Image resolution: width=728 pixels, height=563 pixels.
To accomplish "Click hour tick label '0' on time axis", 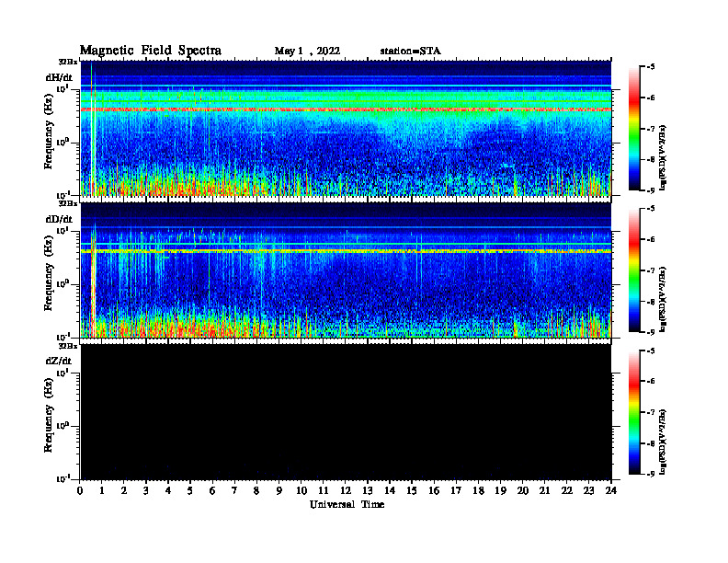I will [80, 491].
